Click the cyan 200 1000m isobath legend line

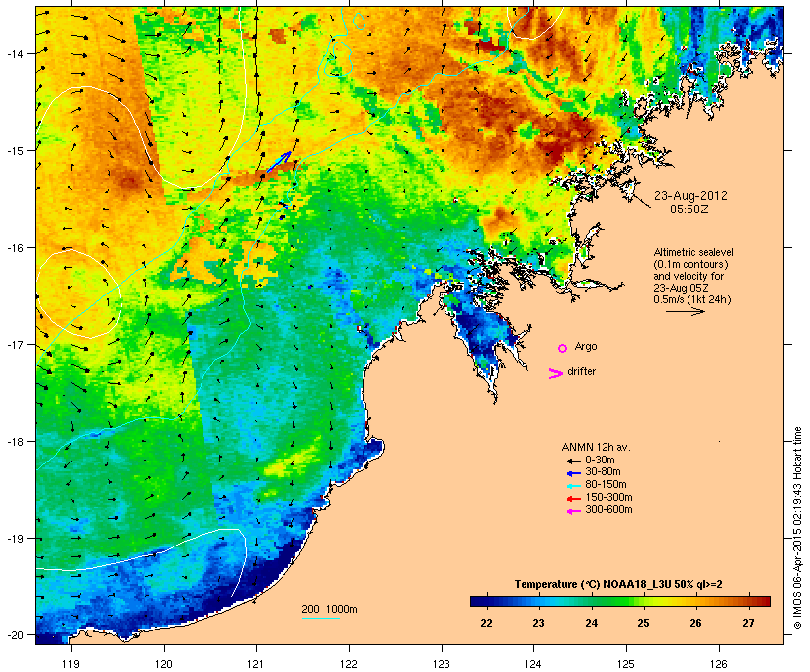click(321, 618)
